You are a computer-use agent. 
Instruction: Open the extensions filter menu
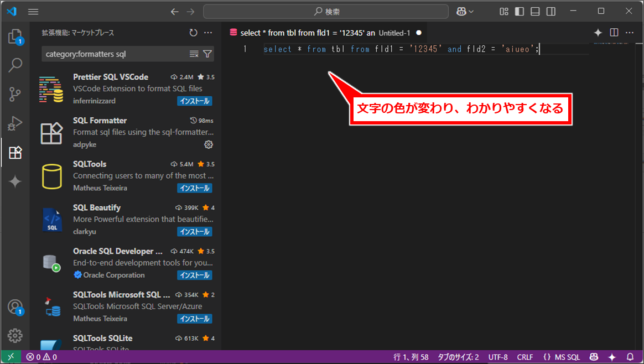207,54
